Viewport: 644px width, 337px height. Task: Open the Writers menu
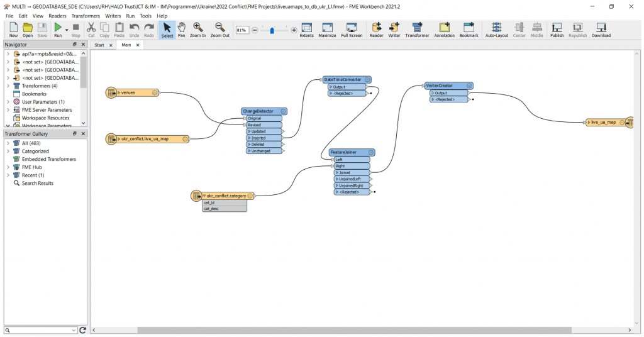(x=113, y=16)
